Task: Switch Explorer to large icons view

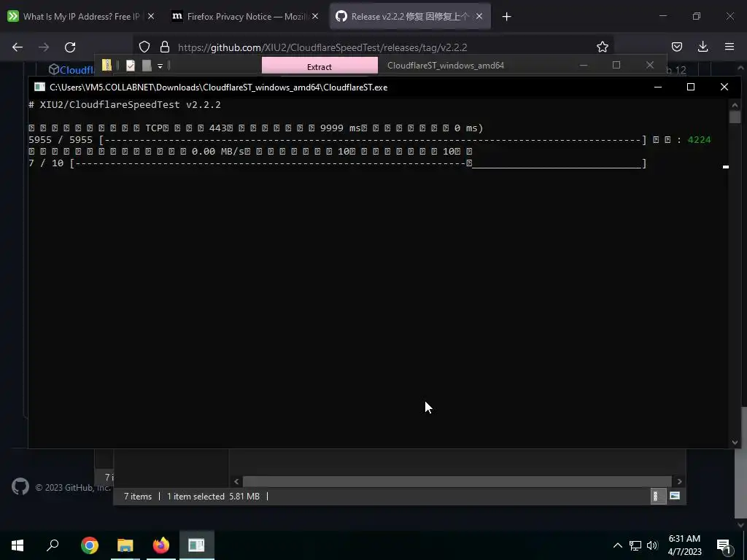Action: point(675,496)
